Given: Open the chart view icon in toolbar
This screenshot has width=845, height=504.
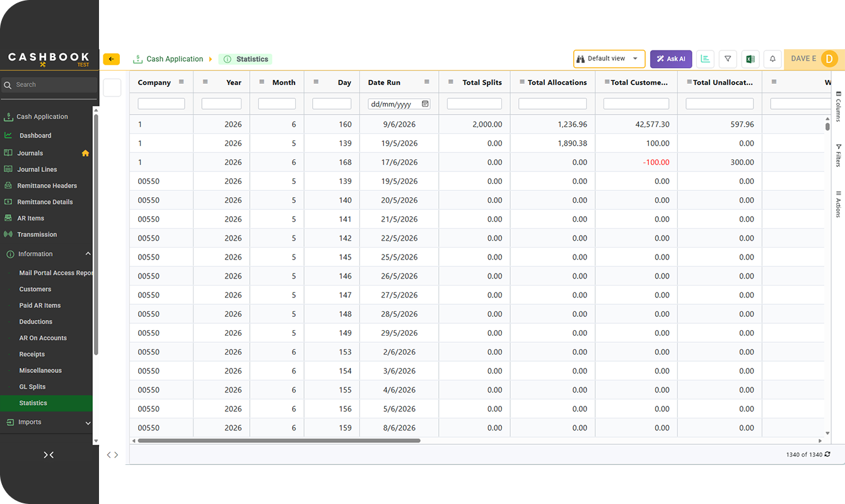Looking at the screenshot, I should (x=705, y=59).
